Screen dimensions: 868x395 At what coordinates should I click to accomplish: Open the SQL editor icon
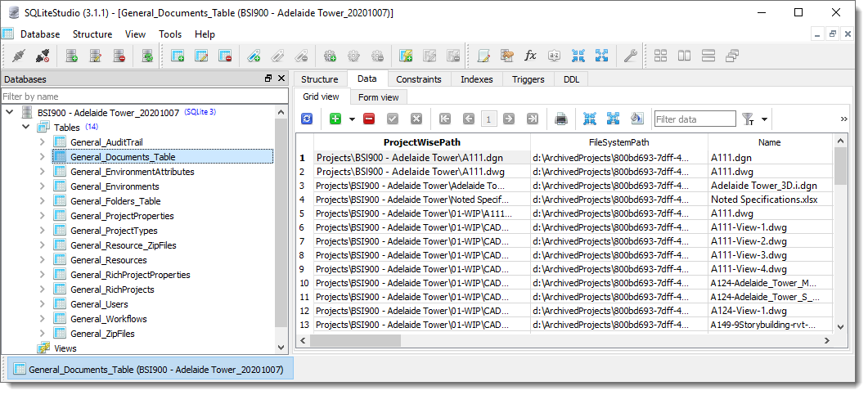tap(483, 56)
